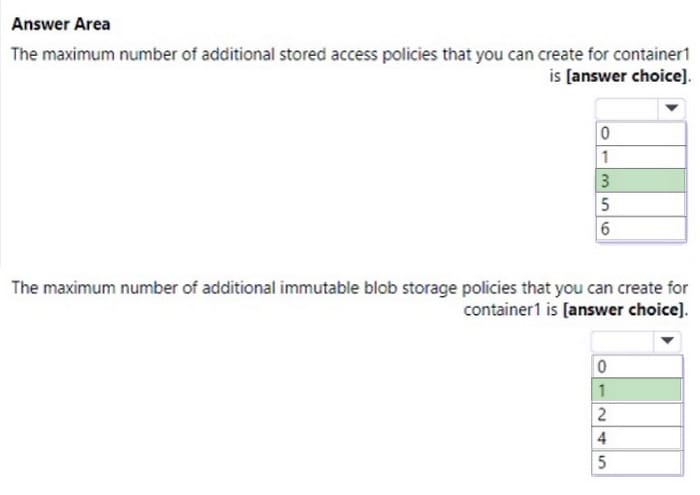Select option 4 in immutable blob policies list
The image size is (700, 495).
tap(637, 438)
